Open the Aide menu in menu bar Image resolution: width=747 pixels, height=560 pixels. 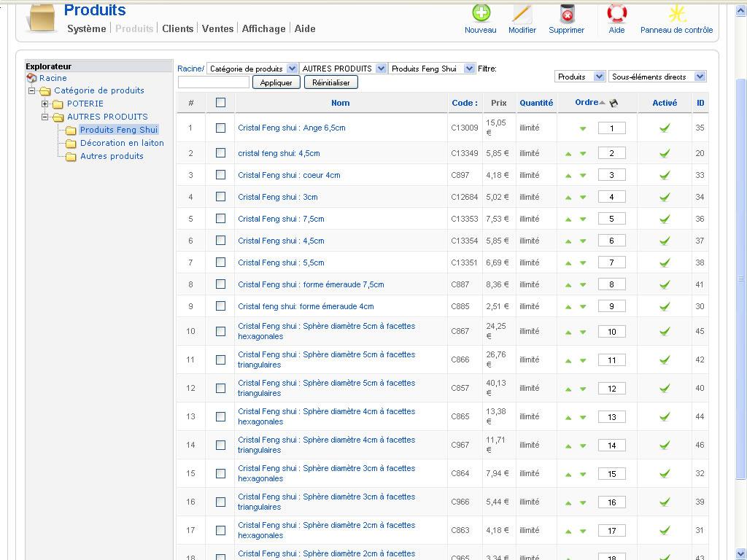coord(305,28)
